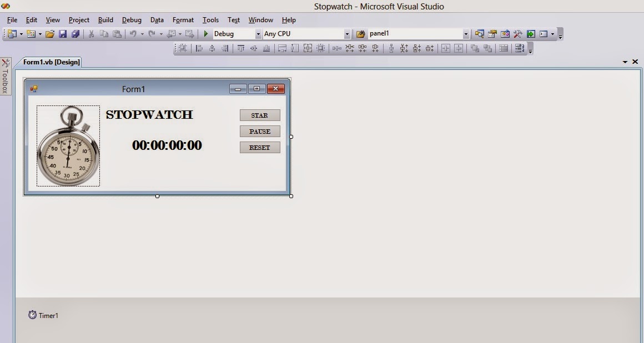
Task: Show the Toolbox side tab
Action: click(x=6, y=76)
